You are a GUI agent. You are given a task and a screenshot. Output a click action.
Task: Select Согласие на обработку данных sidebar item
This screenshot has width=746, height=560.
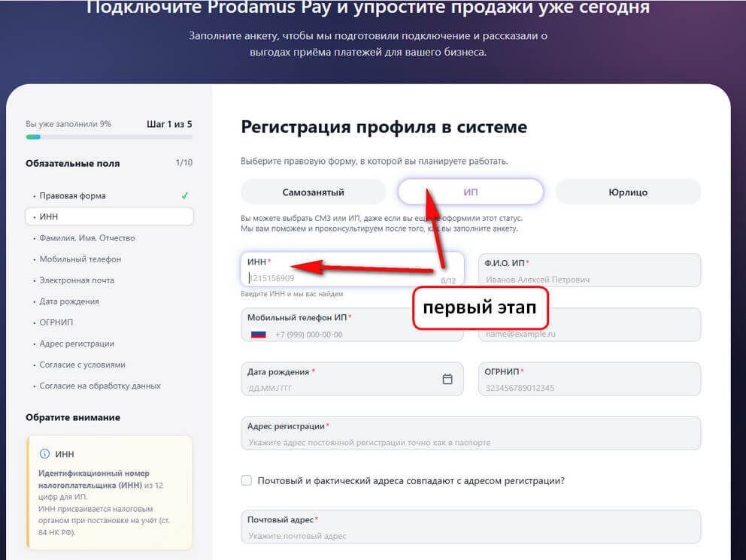[100, 386]
